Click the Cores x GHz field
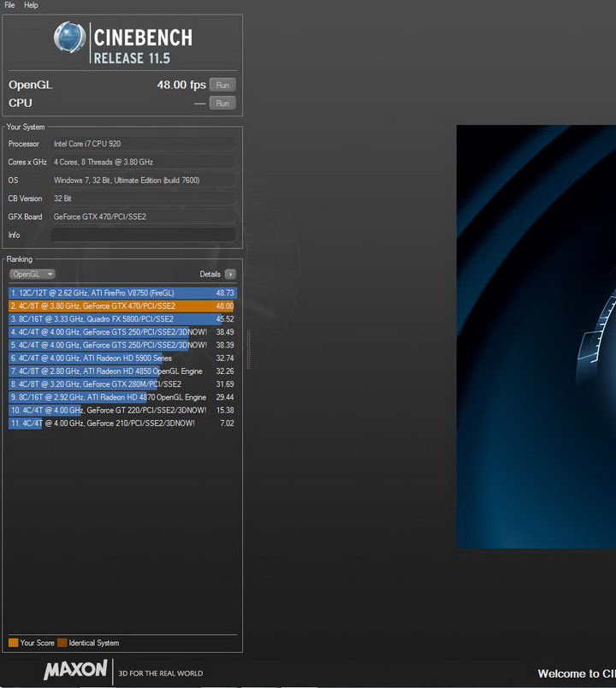The height and width of the screenshot is (688, 616). point(143,162)
